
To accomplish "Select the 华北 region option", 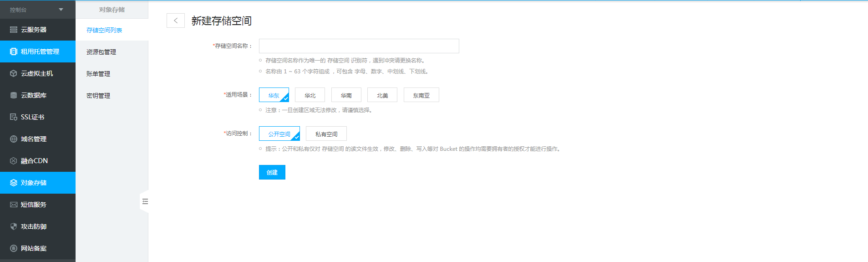I will pos(310,95).
